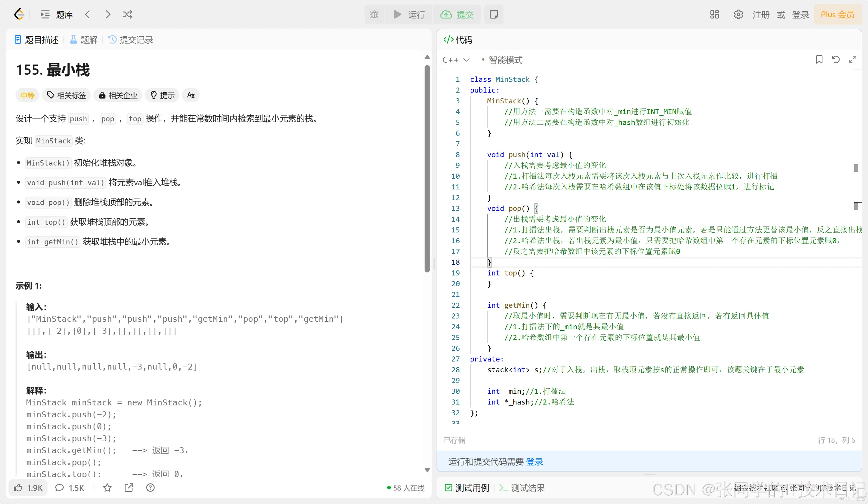Screen dimensions: 868x504
Task: Click the 提交 submit button
Action: pyautogui.click(x=457, y=14)
